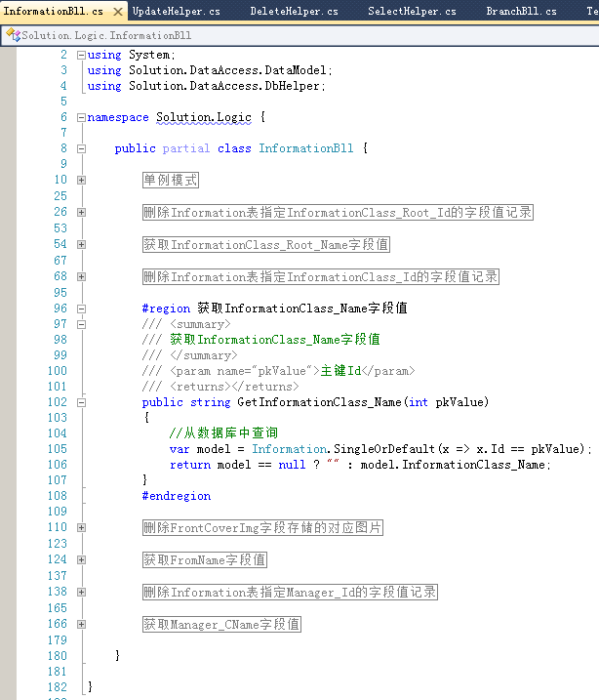
Task: Expand the 单例模式 region with its plus icon
Action: 82,180
